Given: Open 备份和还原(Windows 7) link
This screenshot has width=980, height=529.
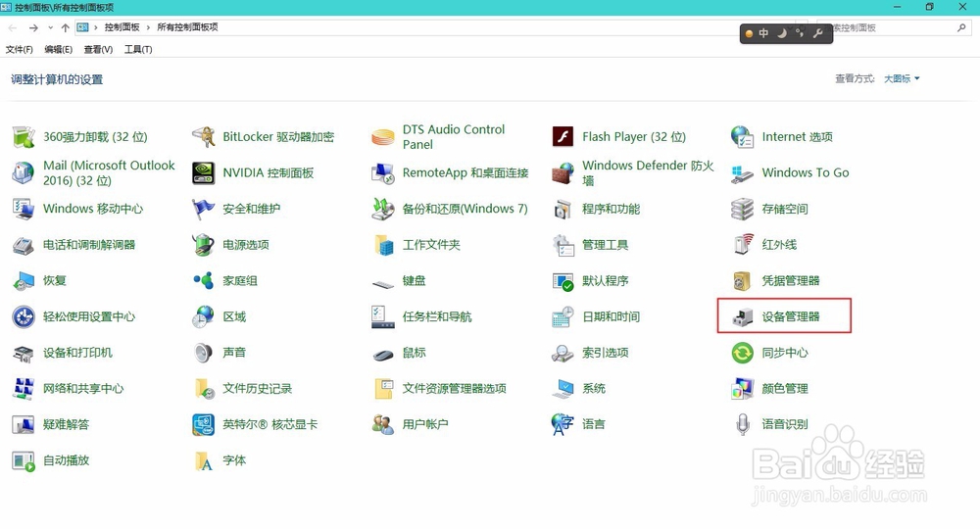Looking at the screenshot, I should click(x=465, y=209).
